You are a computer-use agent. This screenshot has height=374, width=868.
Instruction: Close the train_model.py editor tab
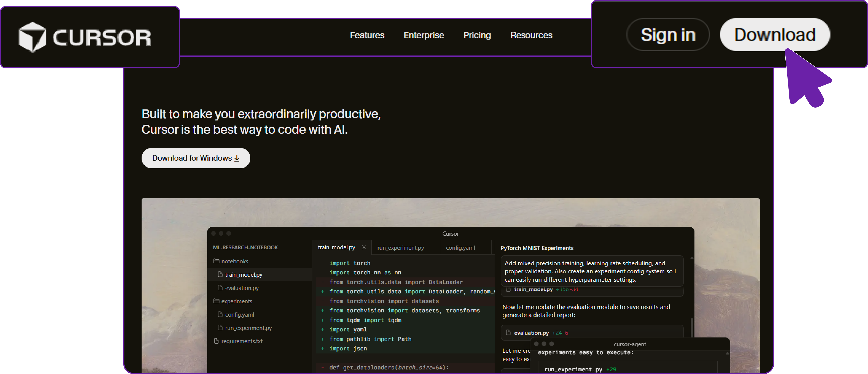coord(364,247)
